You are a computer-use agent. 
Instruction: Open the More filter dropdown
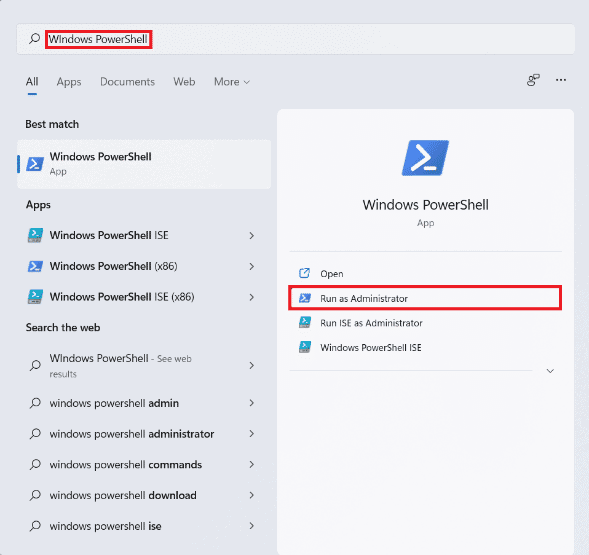(232, 82)
